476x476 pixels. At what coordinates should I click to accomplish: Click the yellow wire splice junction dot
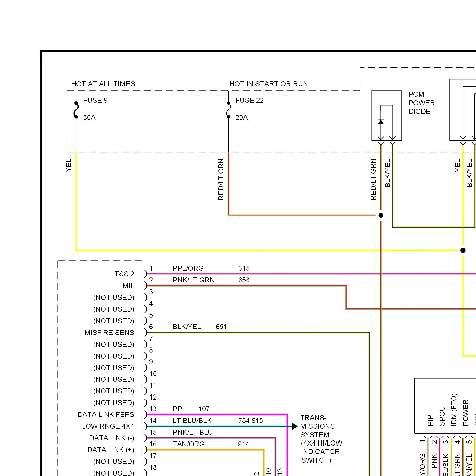[463, 250]
